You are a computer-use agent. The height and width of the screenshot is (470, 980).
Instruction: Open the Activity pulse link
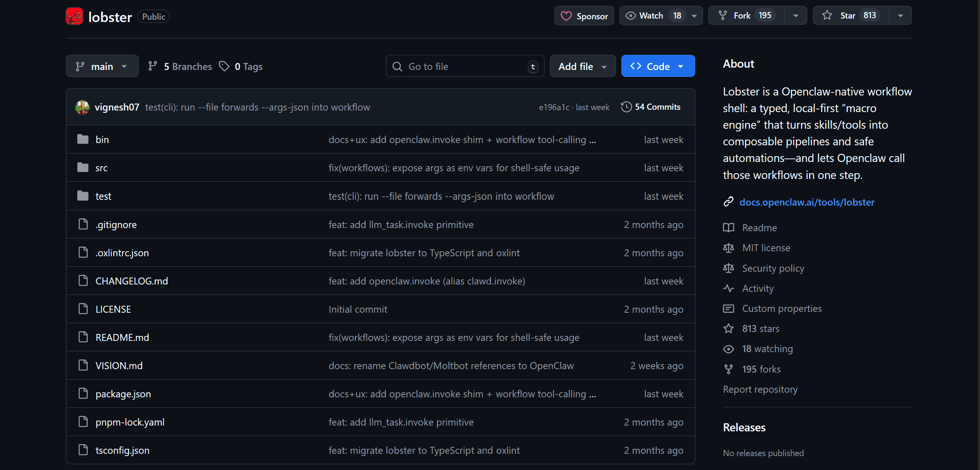pos(757,288)
